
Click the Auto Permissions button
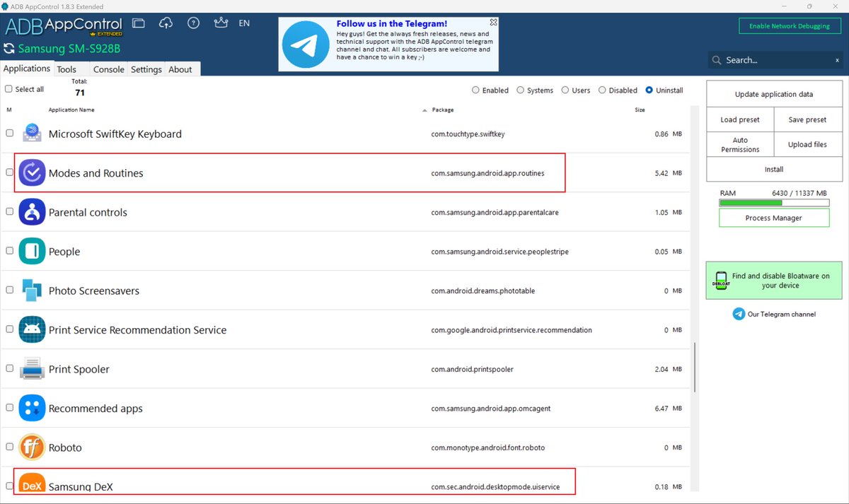(x=740, y=144)
